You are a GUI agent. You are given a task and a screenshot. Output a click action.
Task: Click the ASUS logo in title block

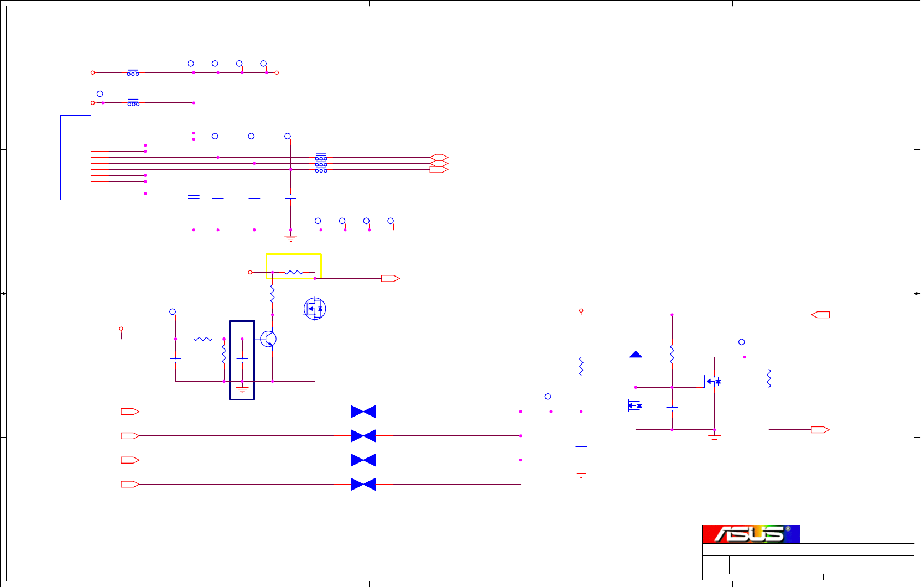coord(751,534)
